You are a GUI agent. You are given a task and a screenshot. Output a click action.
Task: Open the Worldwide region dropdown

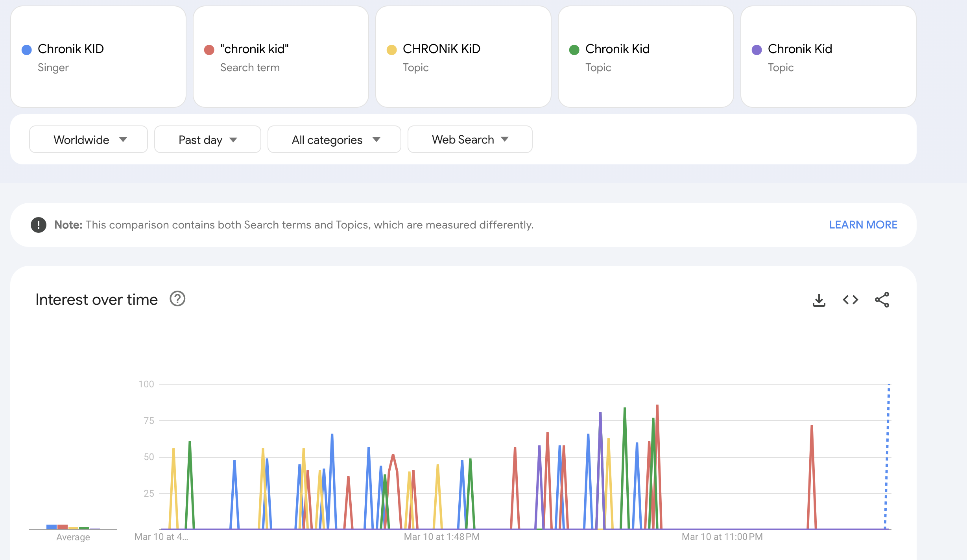click(89, 140)
